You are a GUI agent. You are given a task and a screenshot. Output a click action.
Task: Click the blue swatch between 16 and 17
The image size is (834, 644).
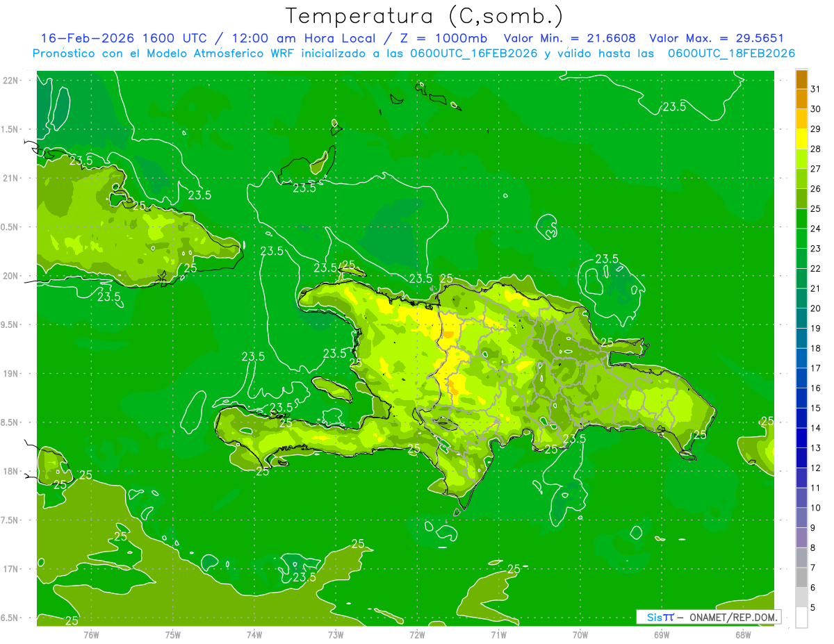[x=801, y=379]
